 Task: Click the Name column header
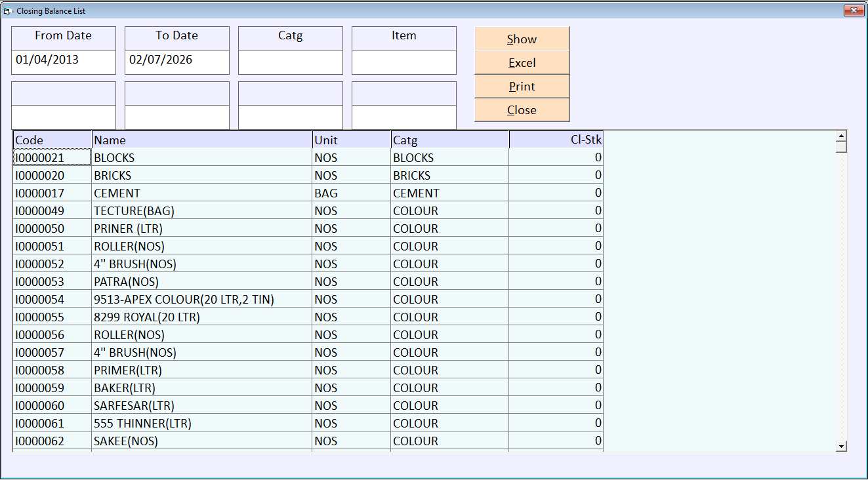pyautogui.click(x=202, y=140)
